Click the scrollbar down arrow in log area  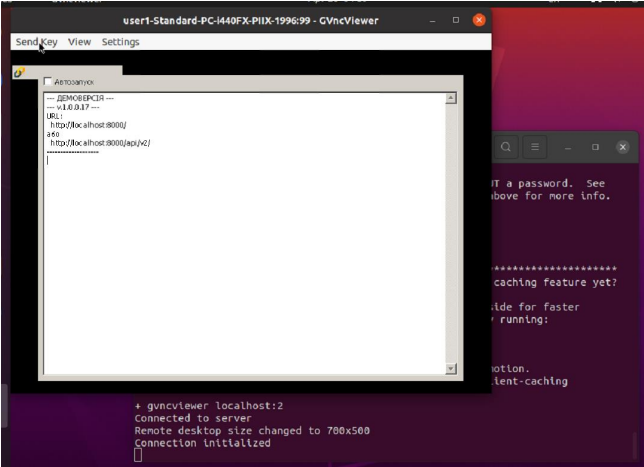point(449,369)
